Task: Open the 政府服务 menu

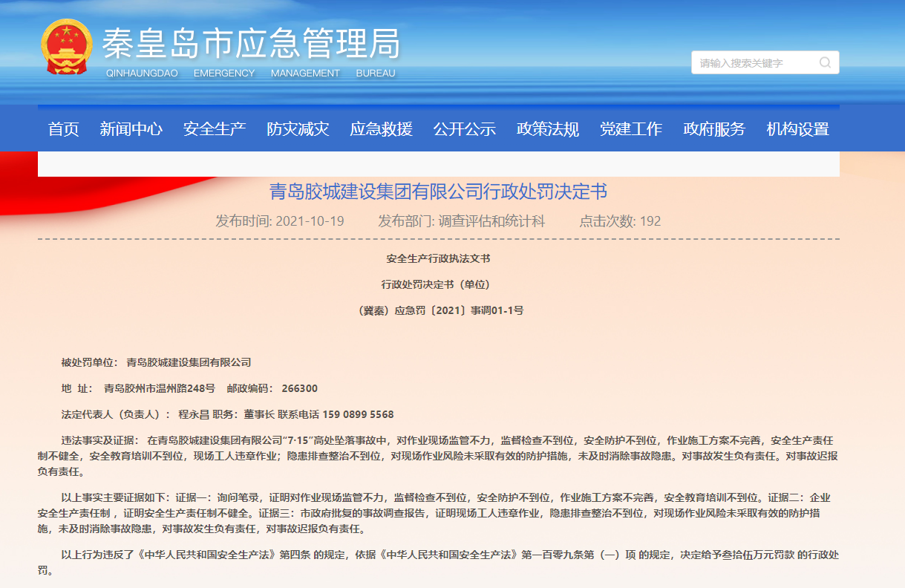Action: tap(714, 129)
